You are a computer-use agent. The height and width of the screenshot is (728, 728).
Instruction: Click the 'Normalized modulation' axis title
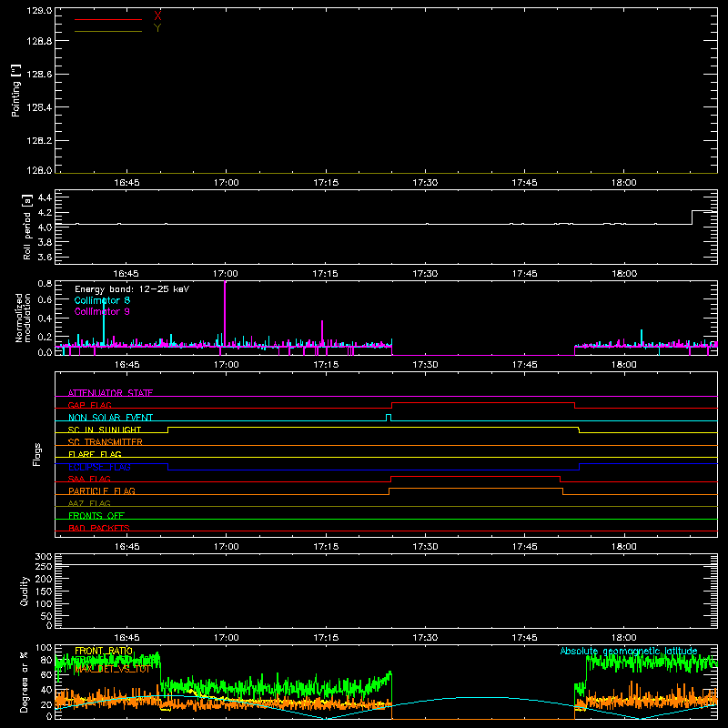[x=22, y=318]
